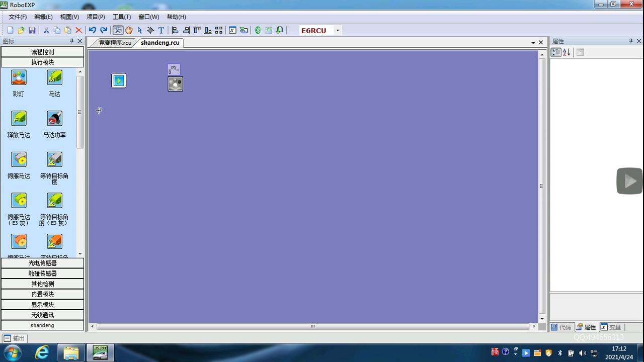The width and height of the screenshot is (644, 362).
Task: Switch to the 竞赛程序.rcu tab
Action: (x=115, y=43)
